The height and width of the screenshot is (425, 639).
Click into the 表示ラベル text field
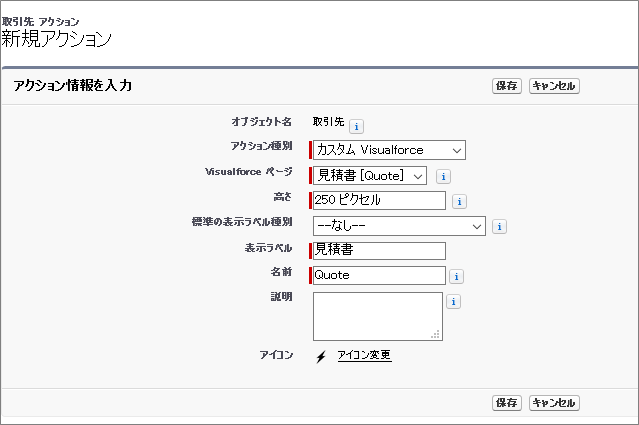click(x=379, y=250)
